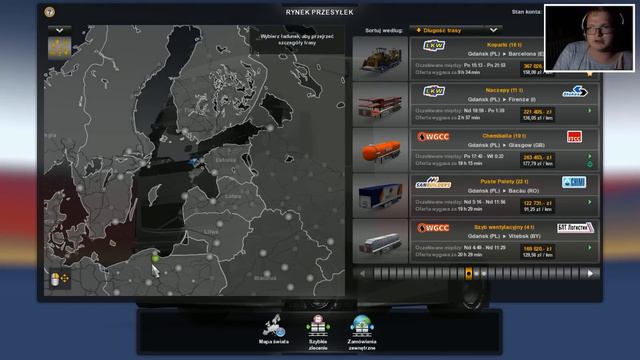Screen dimensions: 640x360
Task: Click the 122 731 zł payment value
Action: tap(537, 203)
